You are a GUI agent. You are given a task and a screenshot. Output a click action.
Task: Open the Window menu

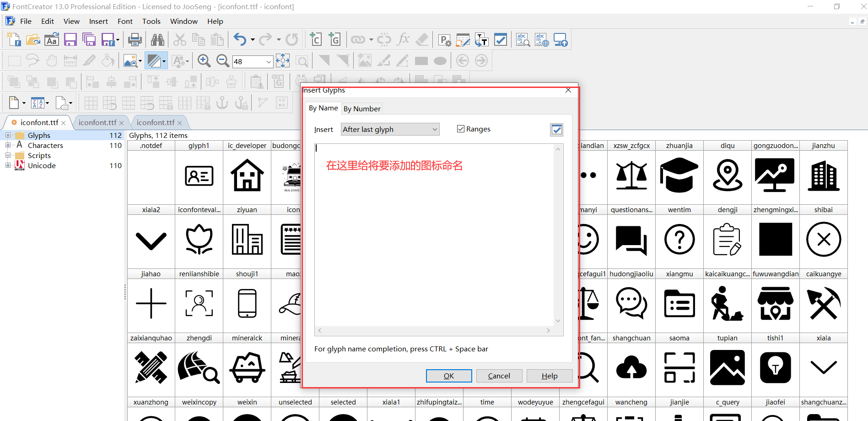[x=184, y=21]
